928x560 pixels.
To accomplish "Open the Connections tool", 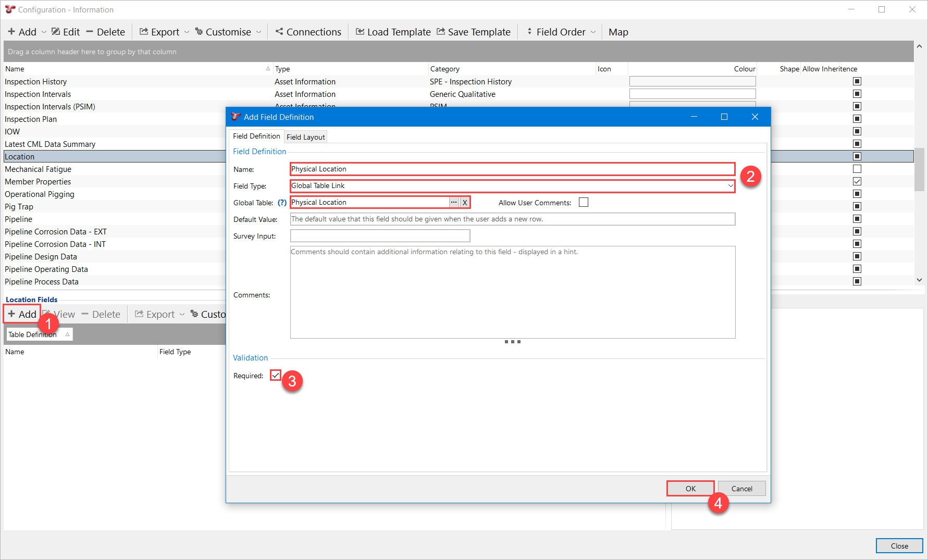I will click(308, 32).
